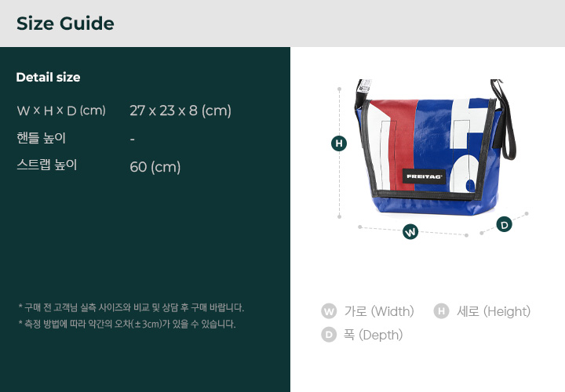Click the W width marker below bag
The width and height of the screenshot is (565, 392).
pyautogui.click(x=410, y=231)
